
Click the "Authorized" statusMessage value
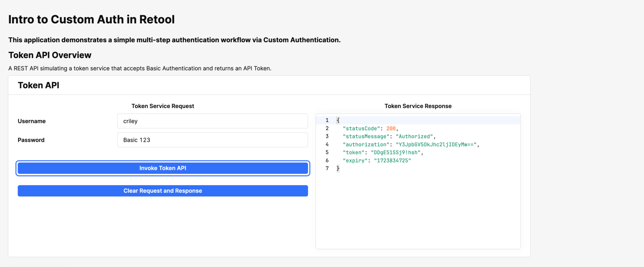point(415,137)
